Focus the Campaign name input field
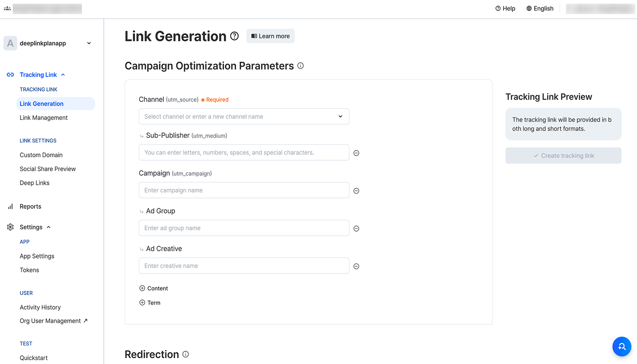 244,190
